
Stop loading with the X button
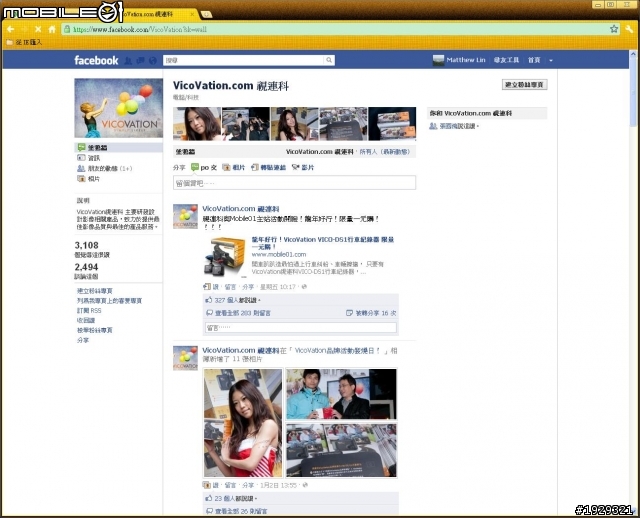pos(38,29)
